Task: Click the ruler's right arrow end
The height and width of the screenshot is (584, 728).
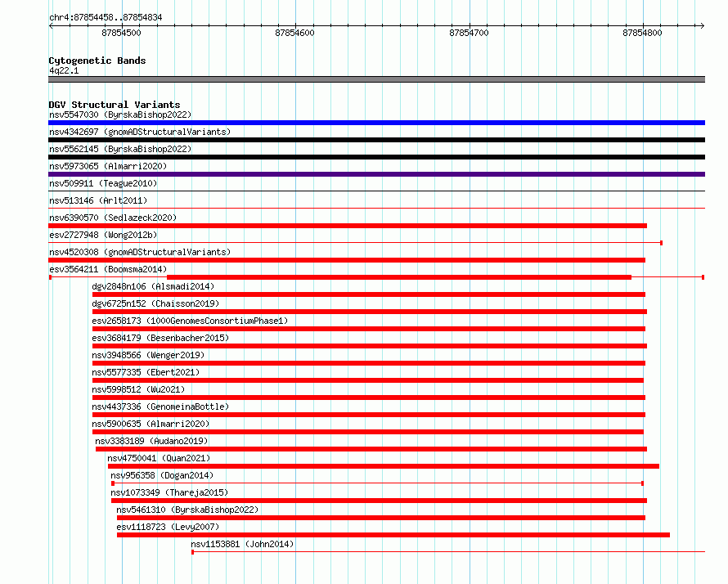Action: point(703,25)
